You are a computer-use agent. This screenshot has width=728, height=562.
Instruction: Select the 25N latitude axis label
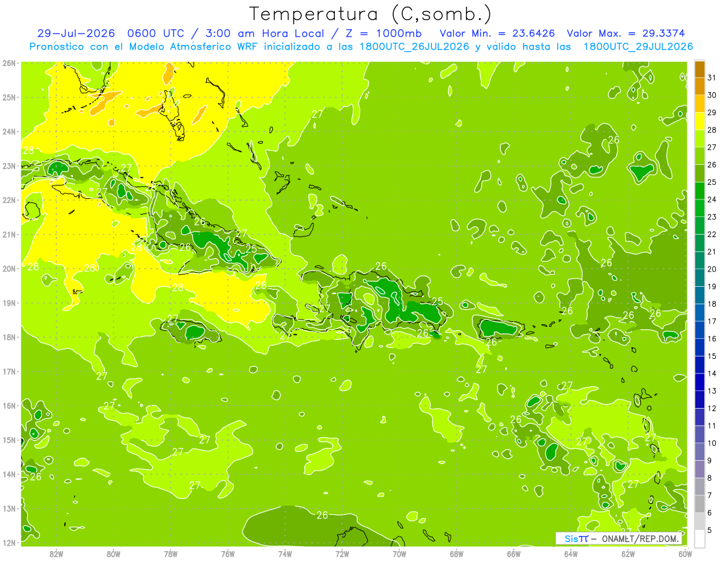tap(8, 98)
